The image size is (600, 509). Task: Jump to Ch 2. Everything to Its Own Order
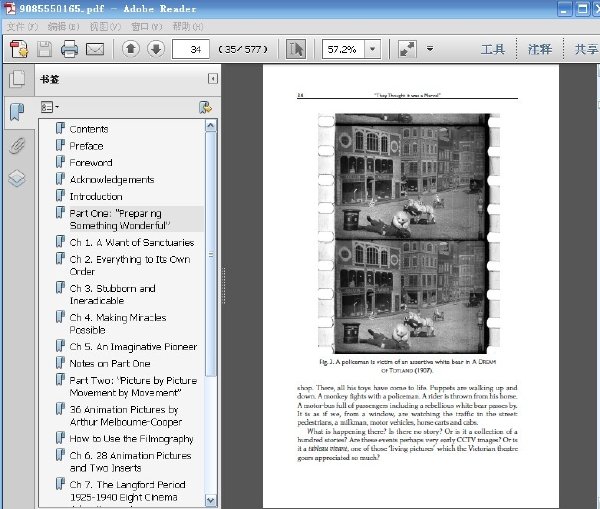pyautogui.click(x=130, y=265)
